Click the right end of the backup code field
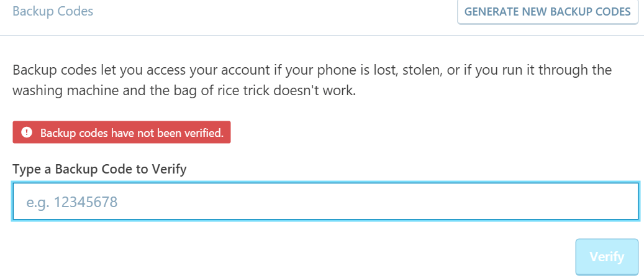Viewport: 644px width, 278px height. [x=621, y=202]
